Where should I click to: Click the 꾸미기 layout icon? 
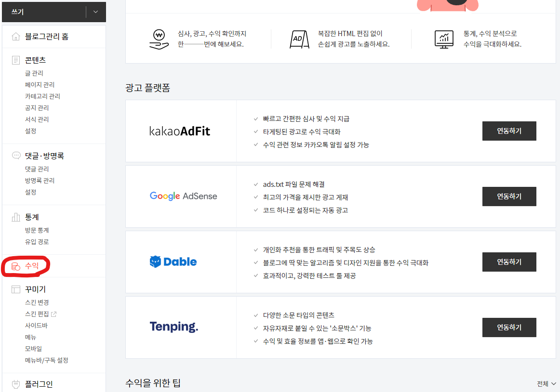pos(16,289)
